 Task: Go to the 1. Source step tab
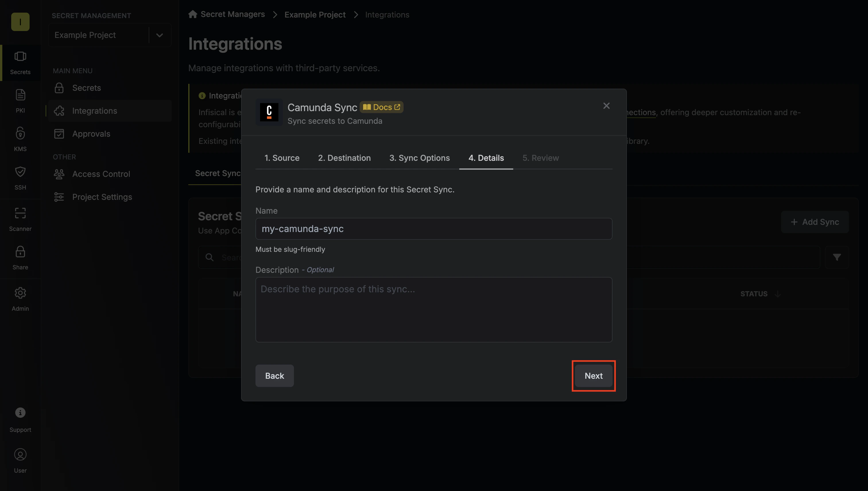[282, 158]
